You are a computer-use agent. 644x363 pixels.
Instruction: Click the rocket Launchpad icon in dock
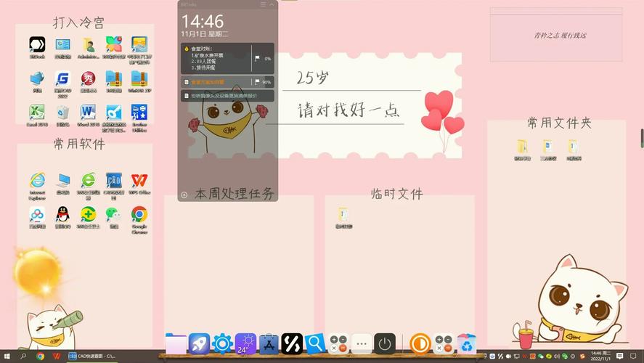pos(199,343)
